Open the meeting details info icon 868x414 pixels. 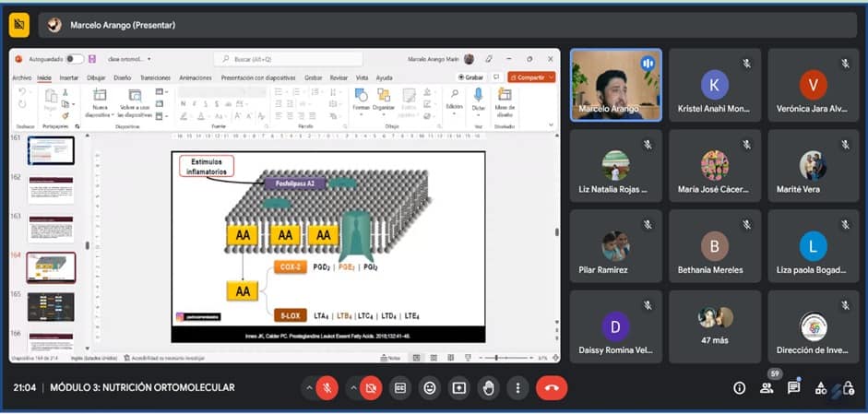pyautogui.click(x=739, y=388)
